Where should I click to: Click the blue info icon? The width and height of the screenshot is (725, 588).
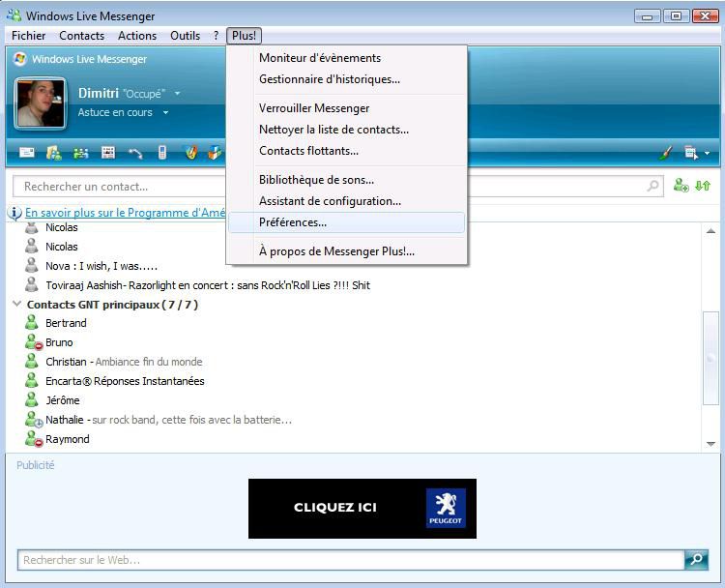coord(14,213)
